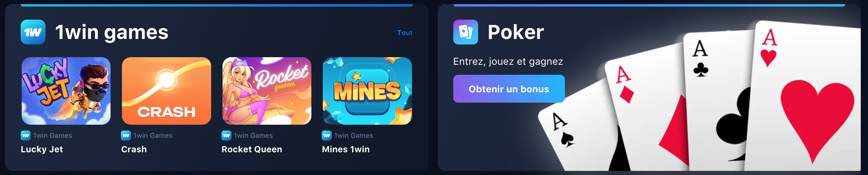868x175 pixels.
Task: Click the Obtenir un bonus button
Action: [509, 89]
